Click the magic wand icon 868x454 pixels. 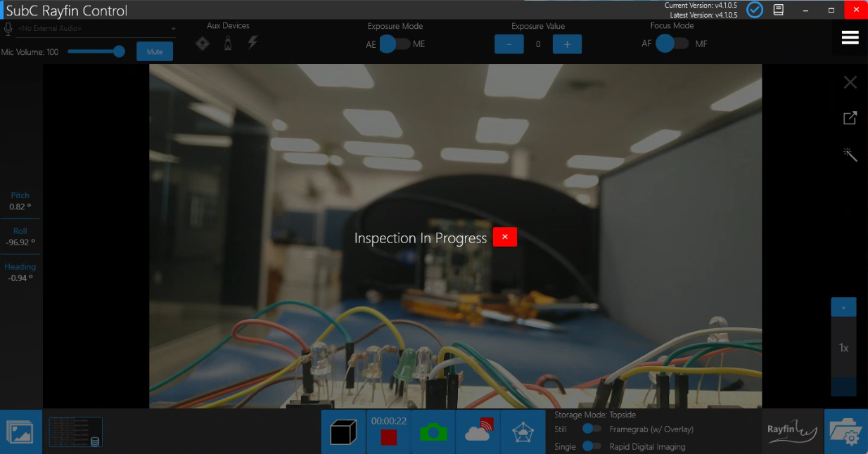click(850, 155)
